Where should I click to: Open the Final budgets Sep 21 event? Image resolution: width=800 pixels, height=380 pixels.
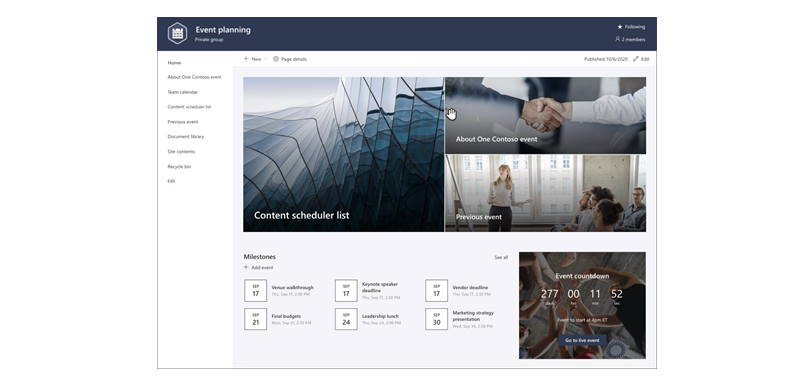[278, 319]
